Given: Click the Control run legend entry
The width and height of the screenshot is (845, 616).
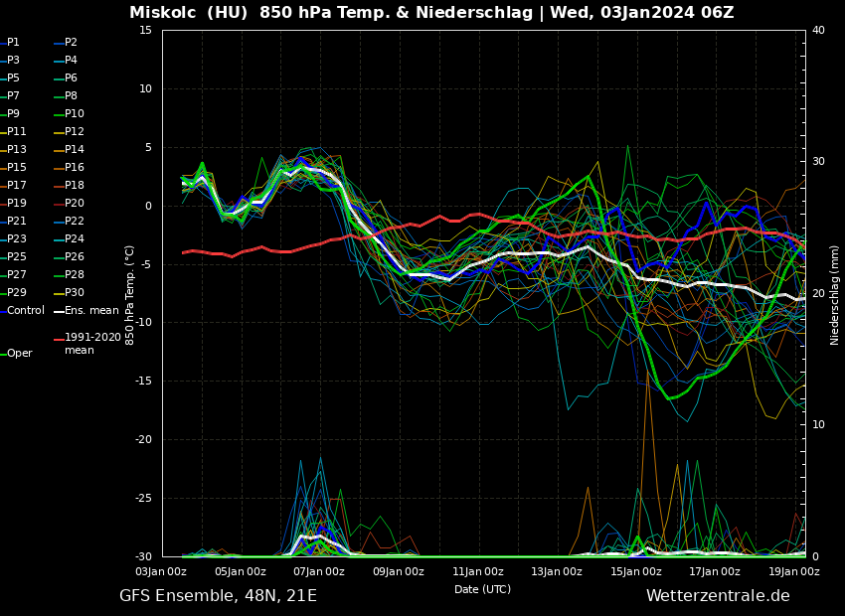Looking at the screenshot, I should 26,311.
